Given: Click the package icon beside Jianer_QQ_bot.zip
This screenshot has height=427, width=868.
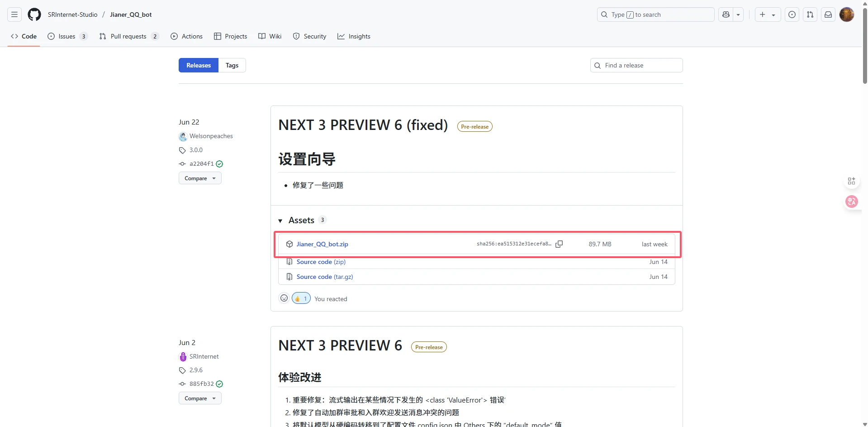Looking at the screenshot, I should point(289,244).
